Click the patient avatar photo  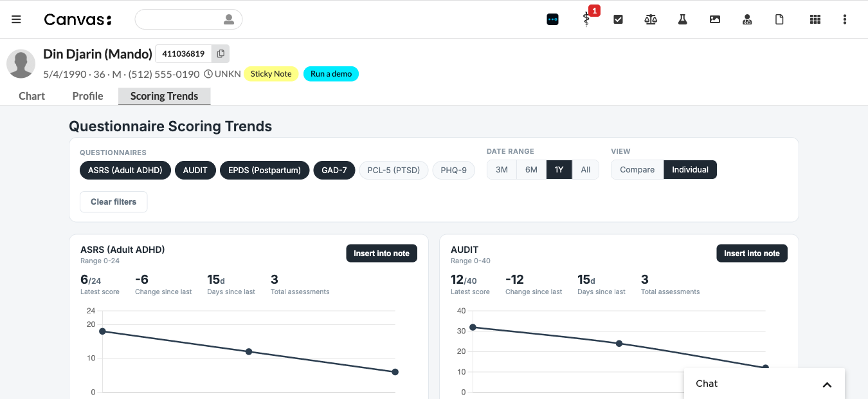pos(21,64)
